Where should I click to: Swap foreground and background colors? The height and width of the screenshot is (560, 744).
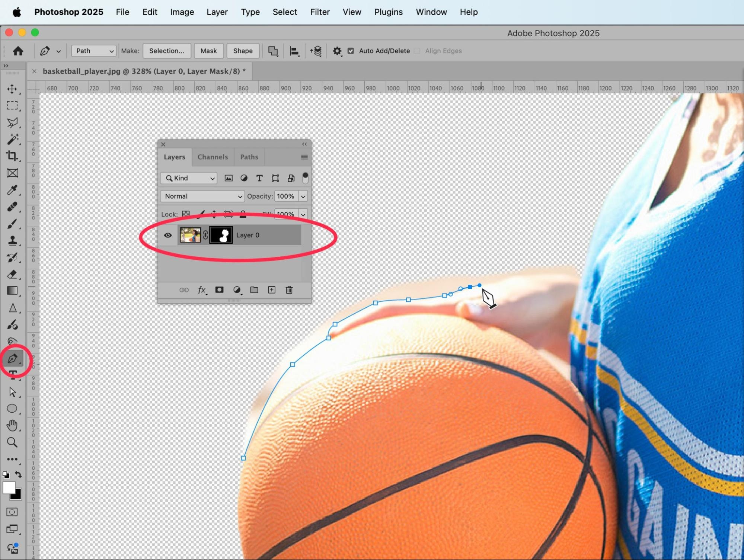click(x=18, y=474)
